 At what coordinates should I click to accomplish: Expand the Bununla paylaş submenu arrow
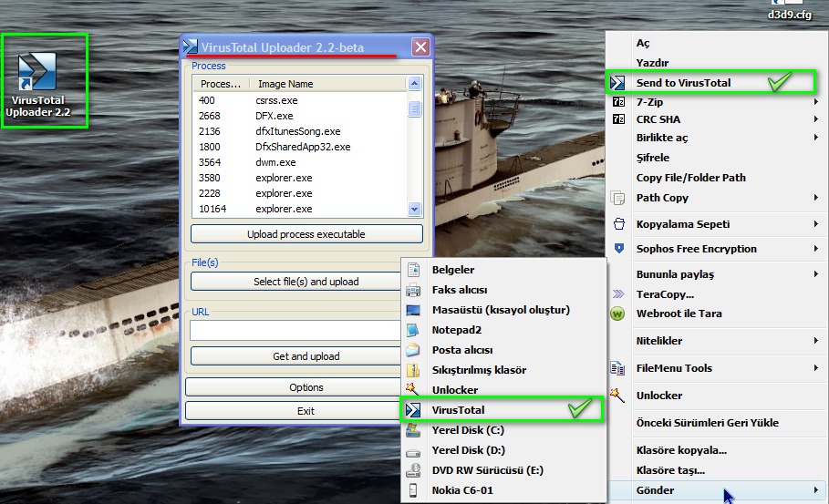(x=816, y=273)
